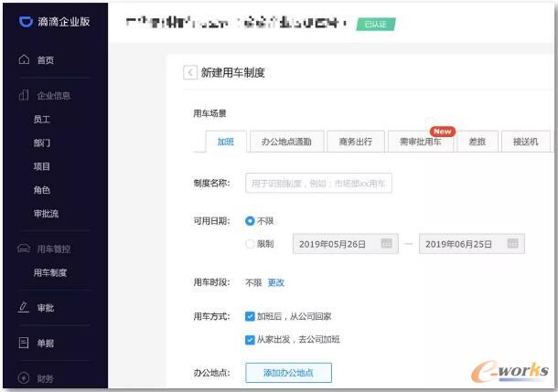Select the 需审批用车 tab
Viewport: 558px width, 392px height.
(420, 142)
